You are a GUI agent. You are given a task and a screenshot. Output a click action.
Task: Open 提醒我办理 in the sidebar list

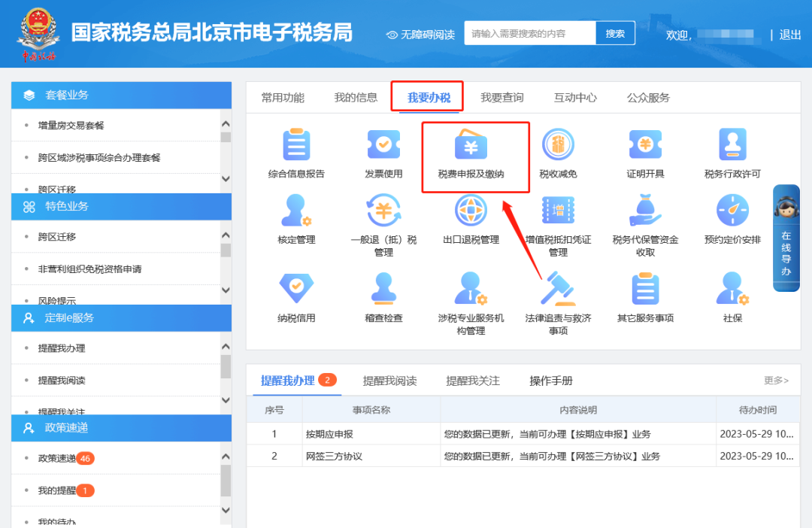[x=62, y=348]
